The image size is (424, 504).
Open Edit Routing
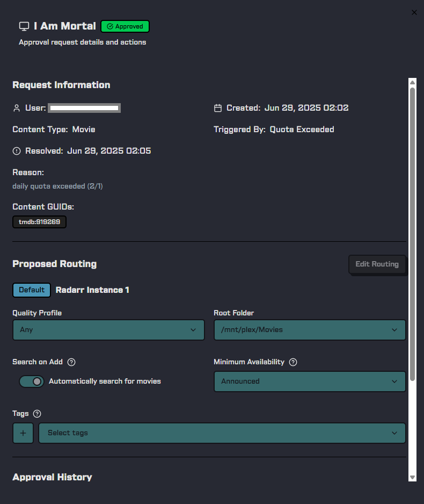(377, 264)
